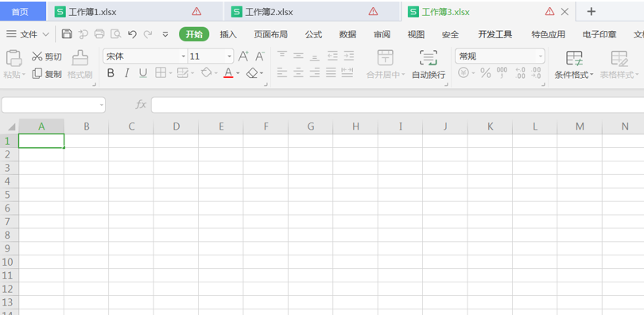Align text left in cell
The image size is (644, 315).
[281, 73]
